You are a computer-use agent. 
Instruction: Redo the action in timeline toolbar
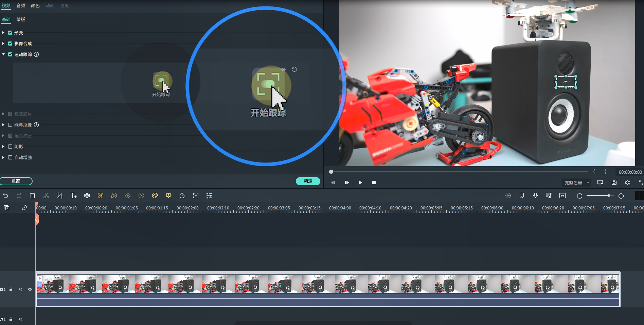[19, 195]
